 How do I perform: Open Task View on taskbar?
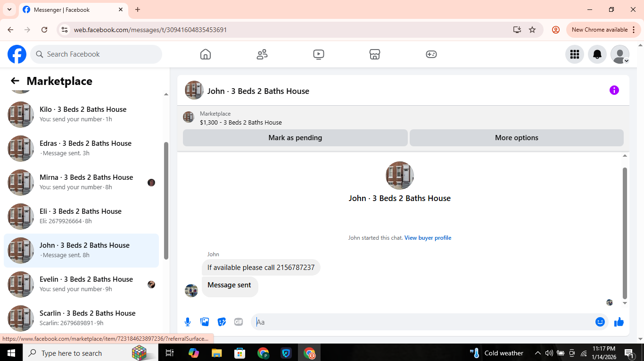[x=170, y=353]
